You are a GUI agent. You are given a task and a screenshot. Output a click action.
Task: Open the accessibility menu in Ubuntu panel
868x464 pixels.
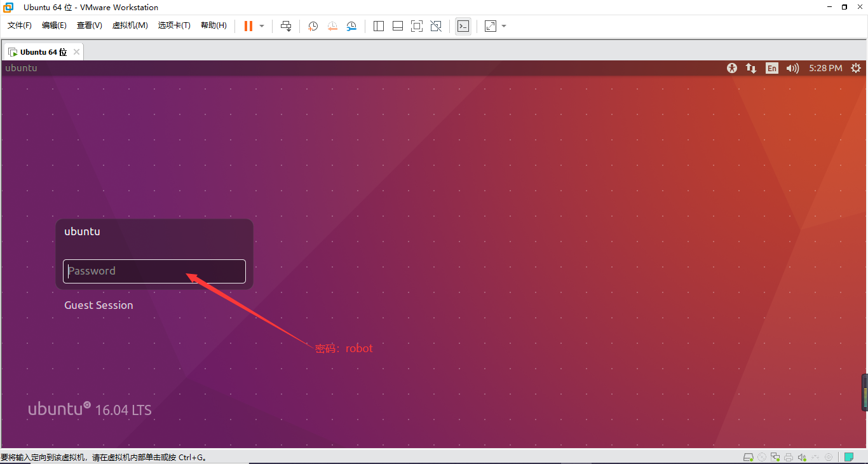pos(732,68)
